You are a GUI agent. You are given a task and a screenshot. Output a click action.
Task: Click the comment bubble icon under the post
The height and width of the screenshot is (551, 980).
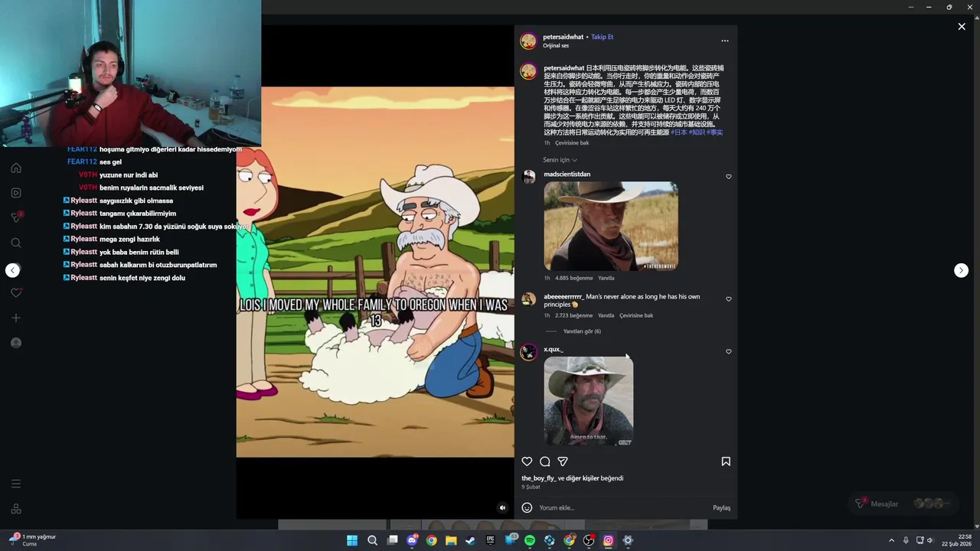click(544, 461)
